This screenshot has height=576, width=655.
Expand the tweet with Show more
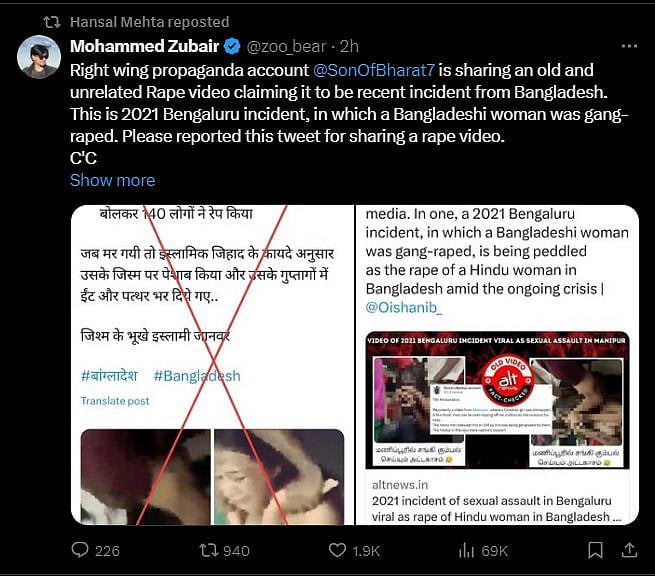112,180
